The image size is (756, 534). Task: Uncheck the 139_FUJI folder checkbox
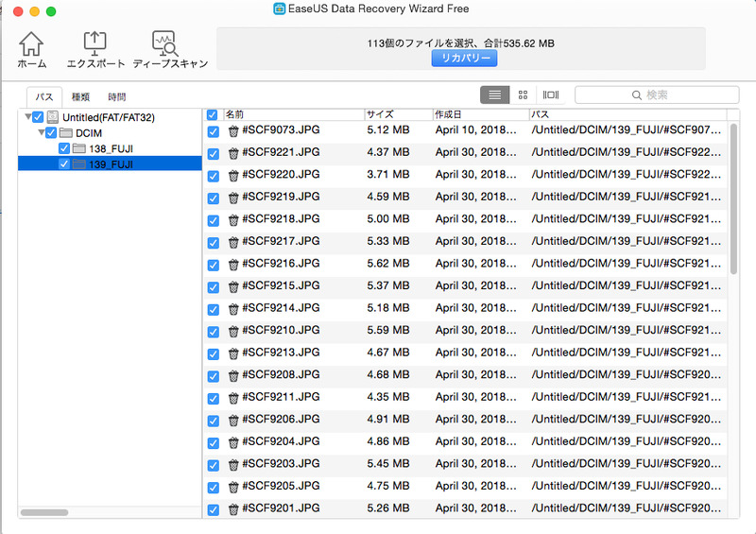pos(64,164)
